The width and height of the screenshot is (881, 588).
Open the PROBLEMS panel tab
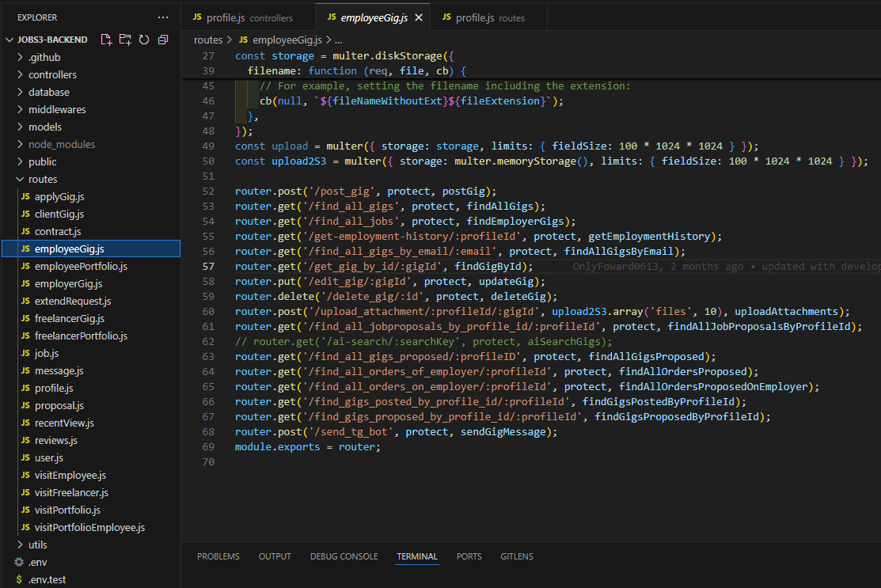click(x=218, y=556)
